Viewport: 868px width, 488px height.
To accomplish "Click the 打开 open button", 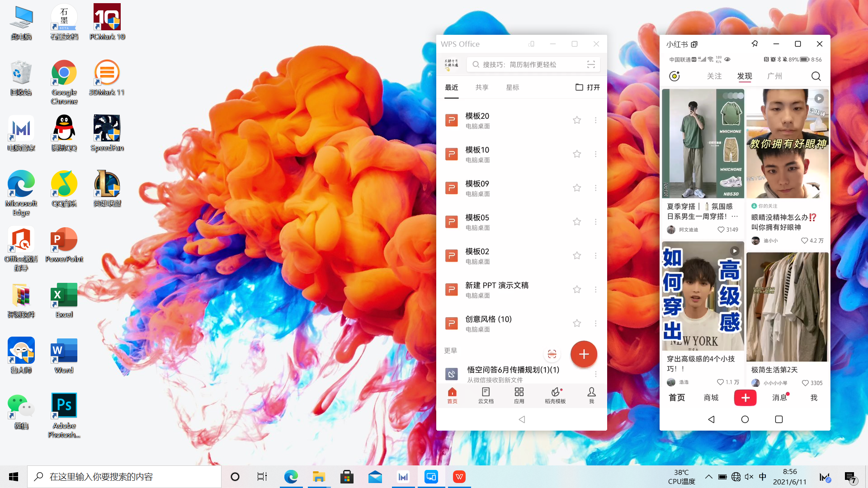I will 587,87.
